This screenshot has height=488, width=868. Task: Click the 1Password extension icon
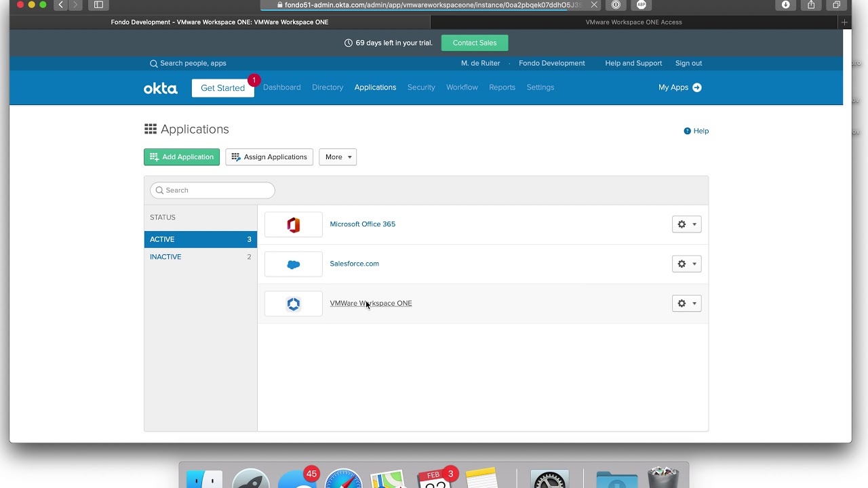pos(616,5)
